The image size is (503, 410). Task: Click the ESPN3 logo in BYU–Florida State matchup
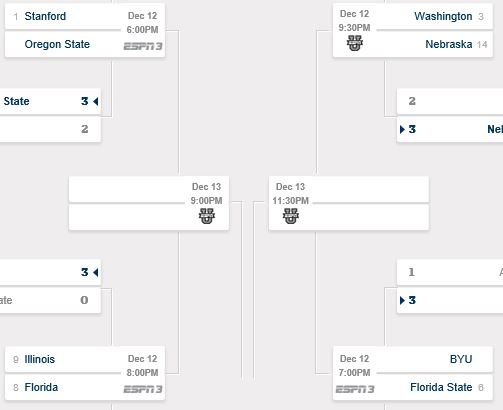point(355,389)
